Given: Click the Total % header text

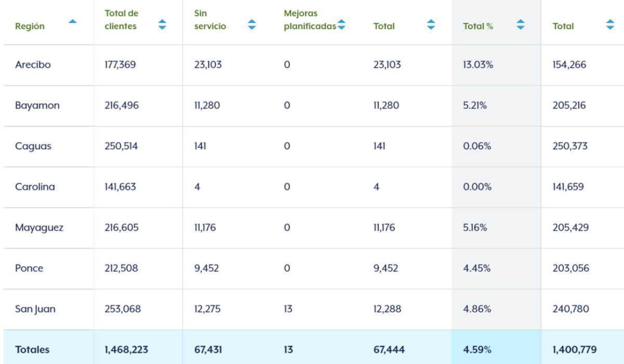Looking at the screenshot, I should 478,26.
